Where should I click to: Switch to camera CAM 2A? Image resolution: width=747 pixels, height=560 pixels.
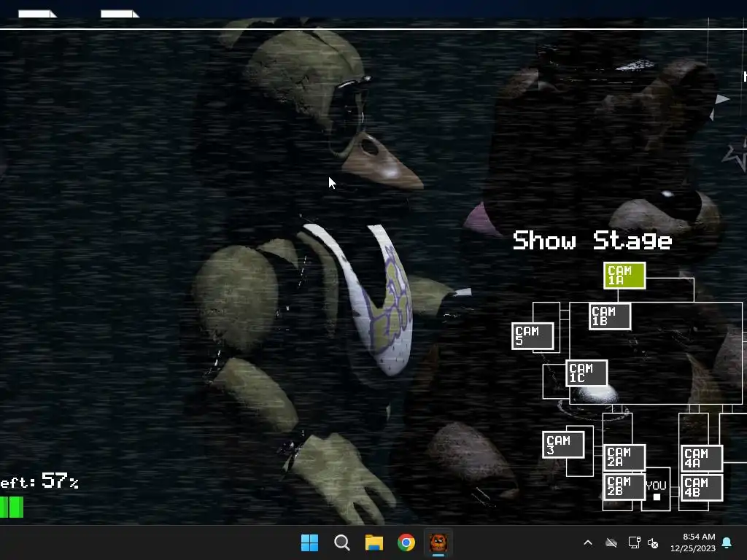point(624,457)
